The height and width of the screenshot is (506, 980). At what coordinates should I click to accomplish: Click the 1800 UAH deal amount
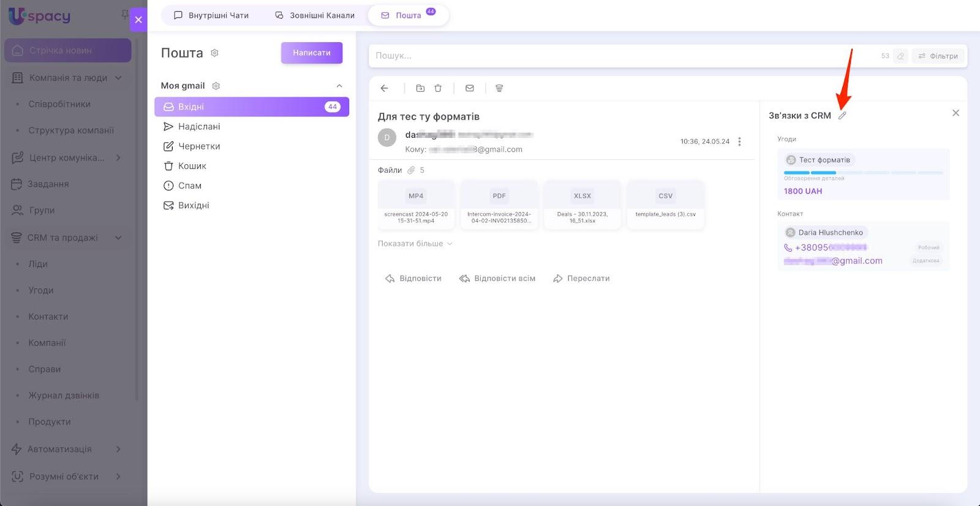point(803,191)
